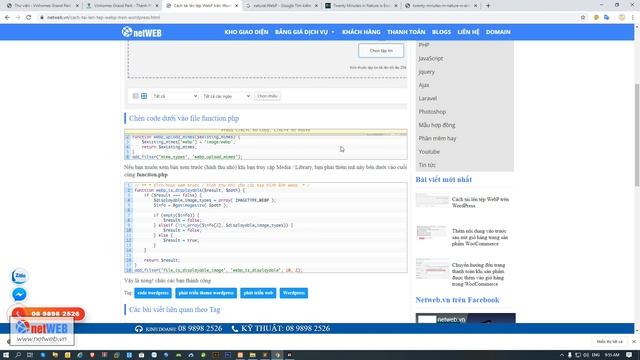The height and width of the screenshot is (360, 640).
Task: Reload the page with the refresh icon
Action: click(x=29, y=18)
